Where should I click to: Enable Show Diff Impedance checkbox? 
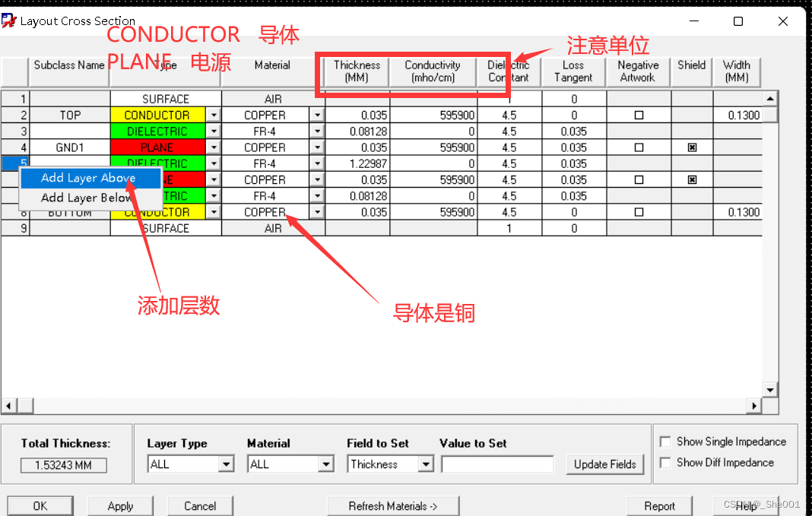point(666,463)
